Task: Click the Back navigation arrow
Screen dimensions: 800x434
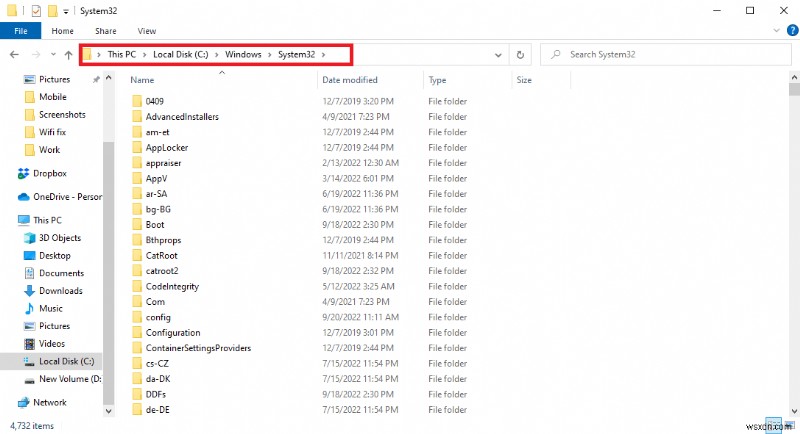Action: point(14,55)
